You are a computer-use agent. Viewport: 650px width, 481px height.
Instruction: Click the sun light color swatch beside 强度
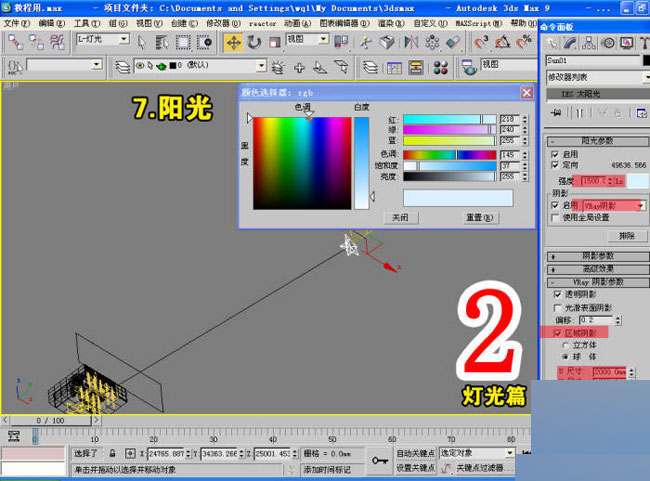tap(634, 179)
